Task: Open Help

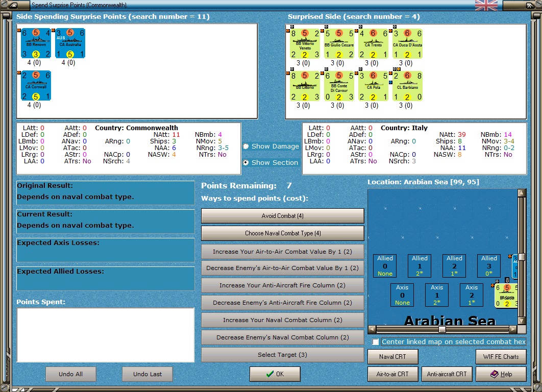Action: 501,374
